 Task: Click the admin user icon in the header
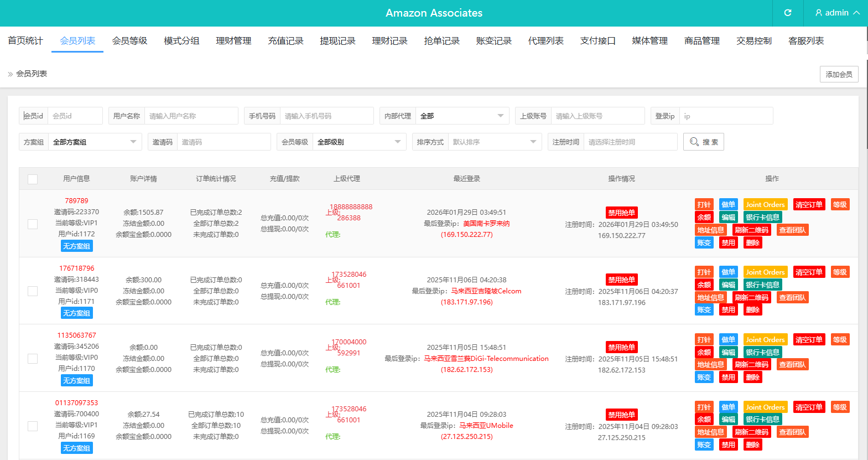[x=819, y=13]
